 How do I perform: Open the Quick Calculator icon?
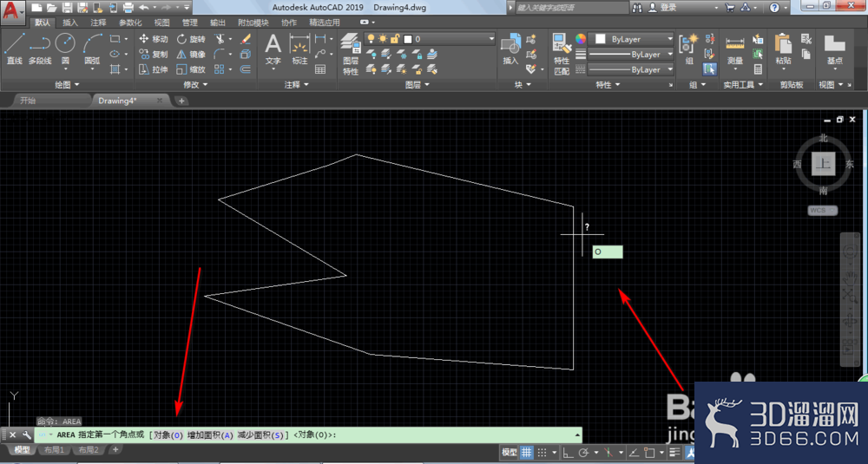click(758, 69)
